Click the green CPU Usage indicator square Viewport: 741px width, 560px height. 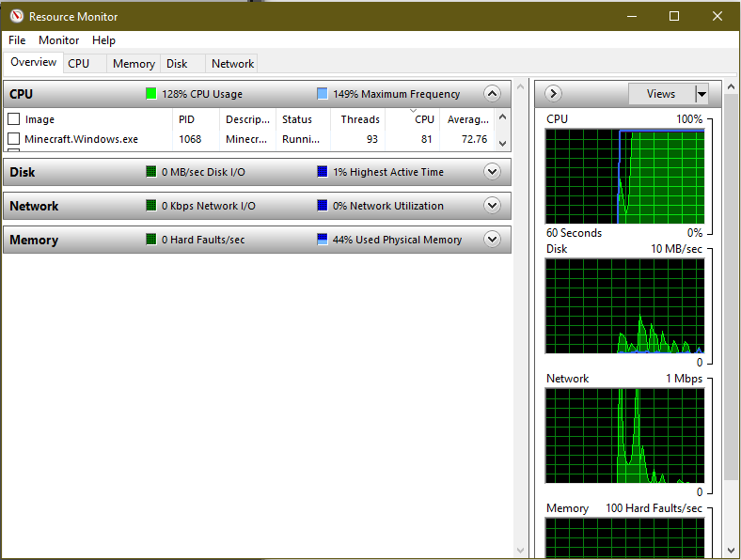(150, 94)
